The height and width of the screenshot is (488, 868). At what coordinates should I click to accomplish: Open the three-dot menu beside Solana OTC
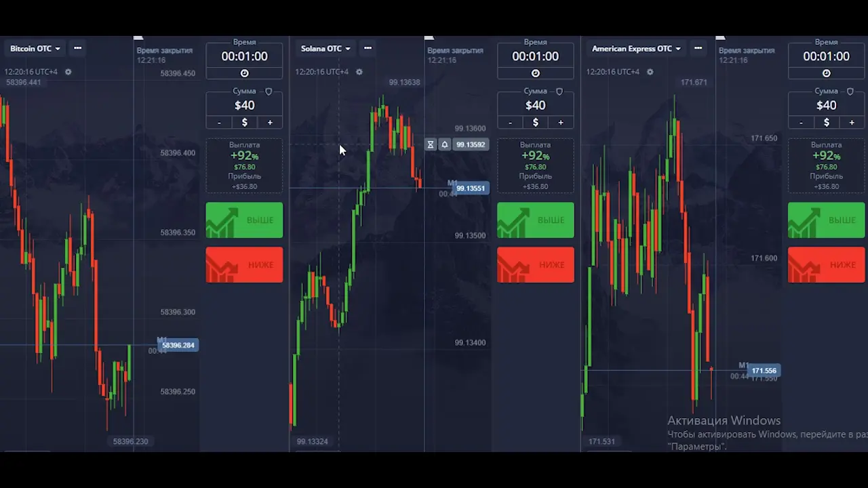pyautogui.click(x=368, y=48)
